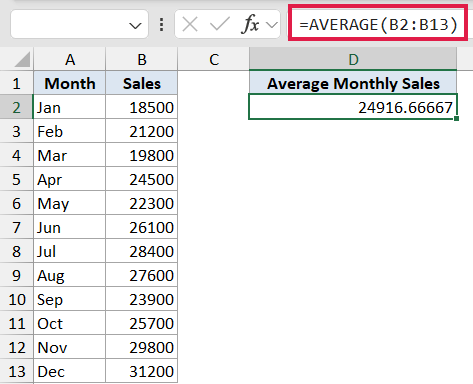Select the cell with value 27600

(142, 275)
